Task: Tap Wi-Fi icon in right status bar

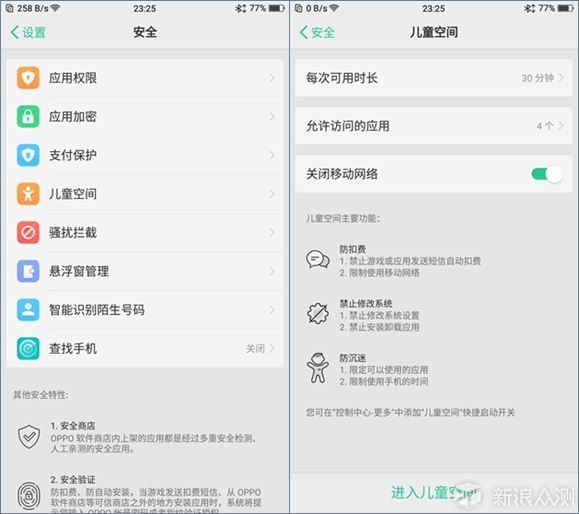Action: [334, 8]
